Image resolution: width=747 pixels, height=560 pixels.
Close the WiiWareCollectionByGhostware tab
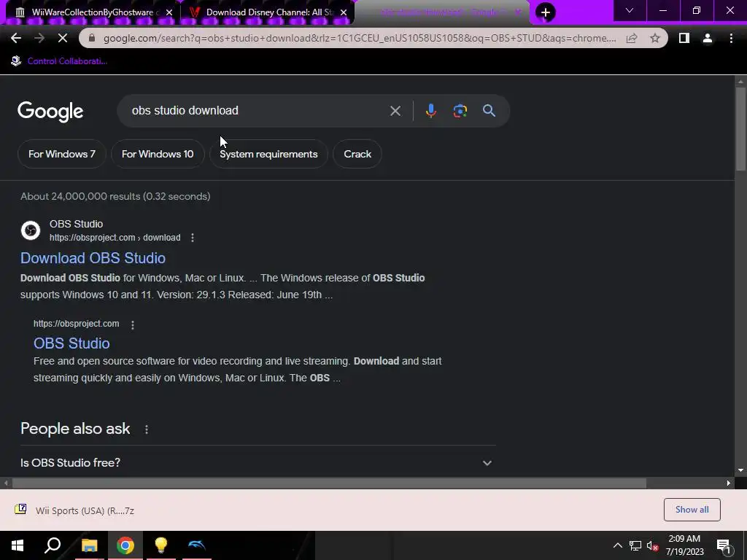pos(169,12)
